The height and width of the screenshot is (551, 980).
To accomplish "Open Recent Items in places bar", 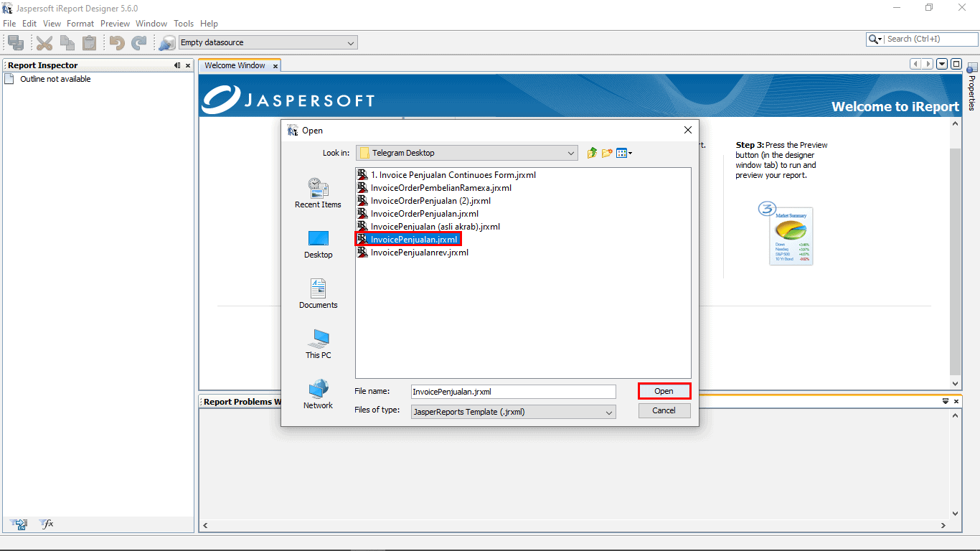I will (x=318, y=193).
